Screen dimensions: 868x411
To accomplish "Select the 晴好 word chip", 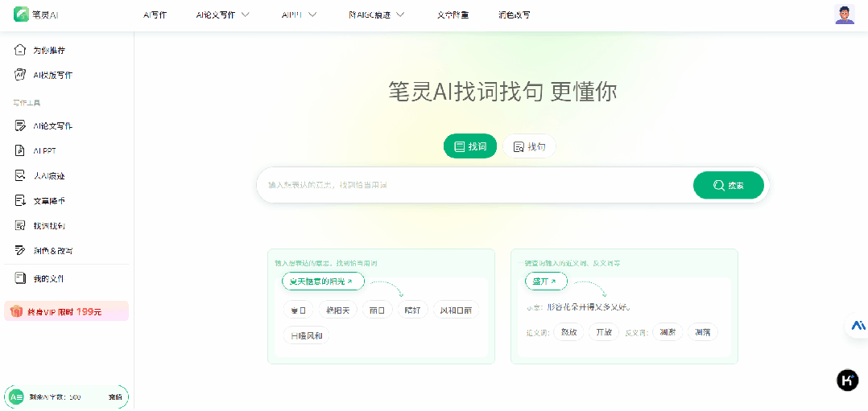I will coord(413,310).
